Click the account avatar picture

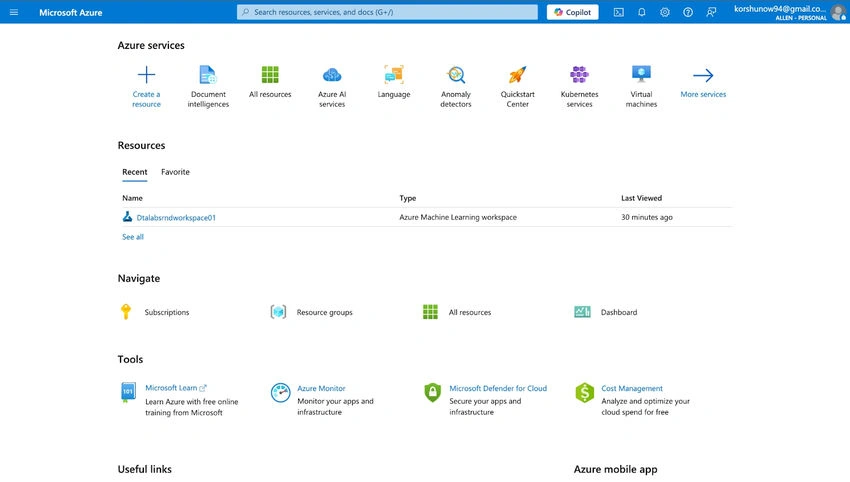click(838, 12)
